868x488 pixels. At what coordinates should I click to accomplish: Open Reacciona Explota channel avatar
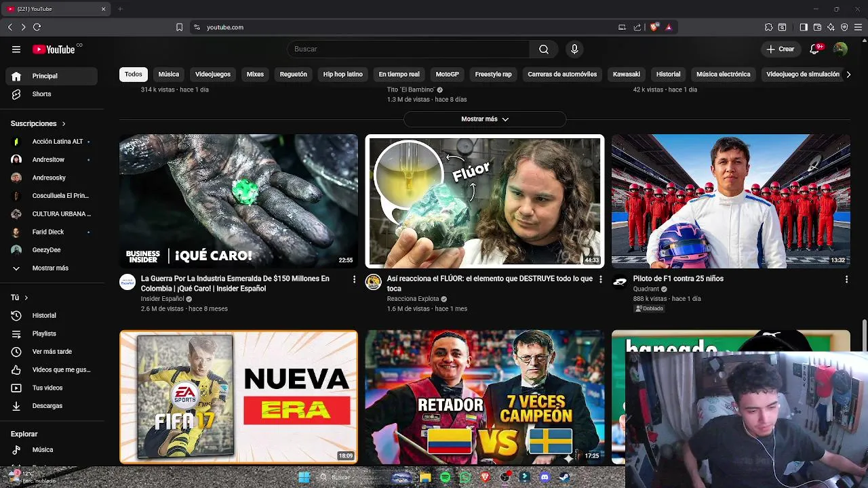[374, 282]
